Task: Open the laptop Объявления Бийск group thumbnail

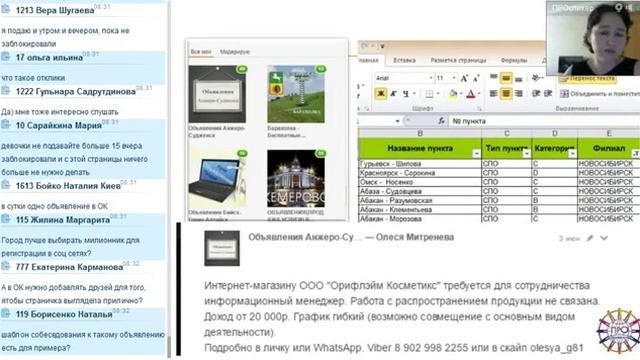Action: pyautogui.click(x=217, y=179)
